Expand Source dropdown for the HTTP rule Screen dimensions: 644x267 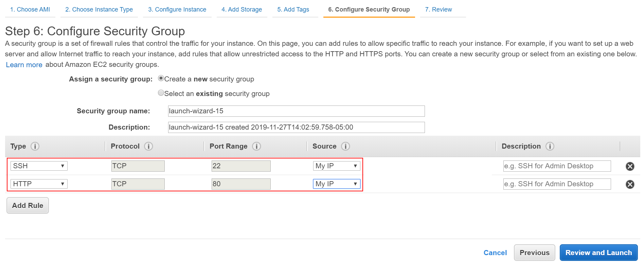point(336,184)
